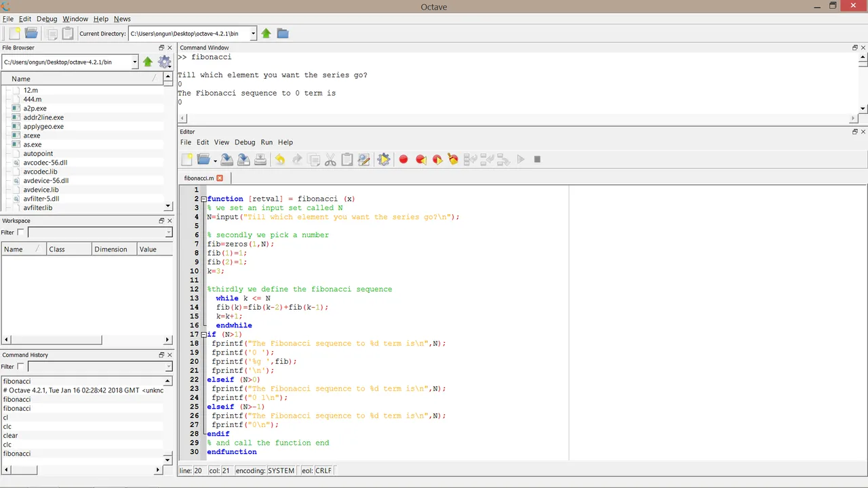The image size is (868, 488).
Task: Click Command Window scroll down arrow
Action: point(863,108)
